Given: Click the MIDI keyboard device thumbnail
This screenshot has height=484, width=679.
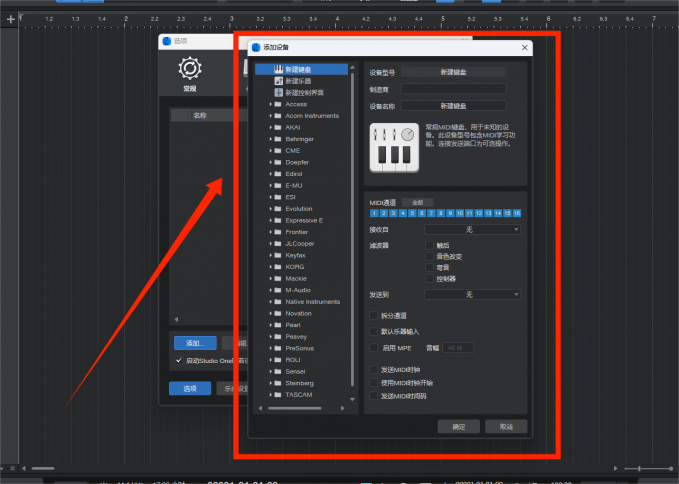Looking at the screenshot, I should tap(394, 148).
